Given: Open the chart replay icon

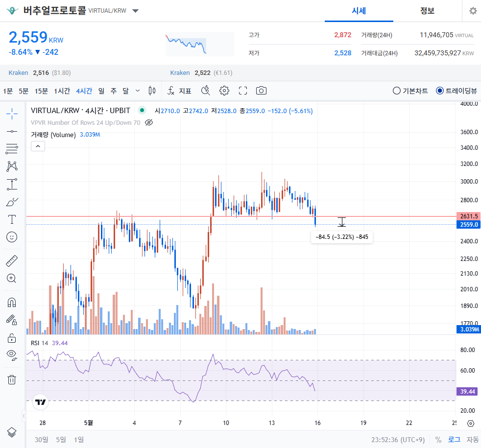Looking at the screenshot, I should (x=206, y=91).
